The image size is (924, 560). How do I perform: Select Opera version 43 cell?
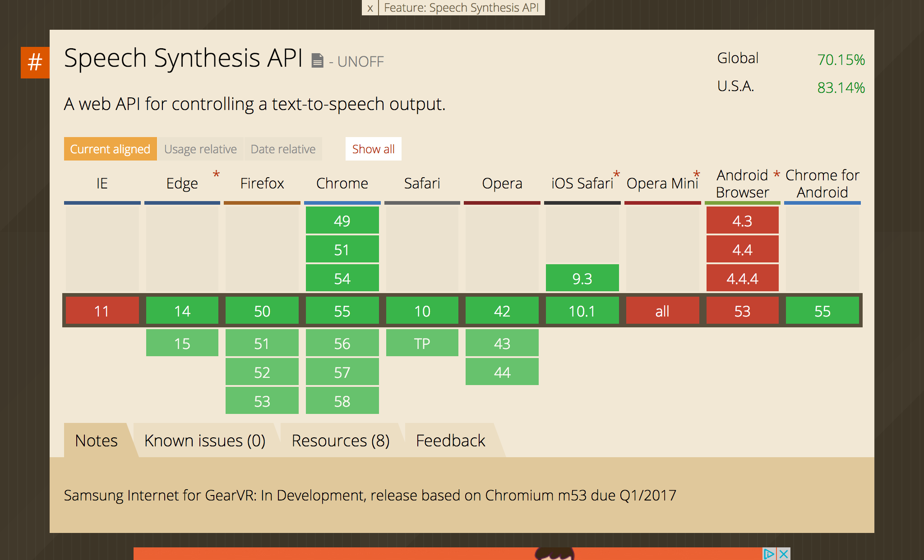502,343
